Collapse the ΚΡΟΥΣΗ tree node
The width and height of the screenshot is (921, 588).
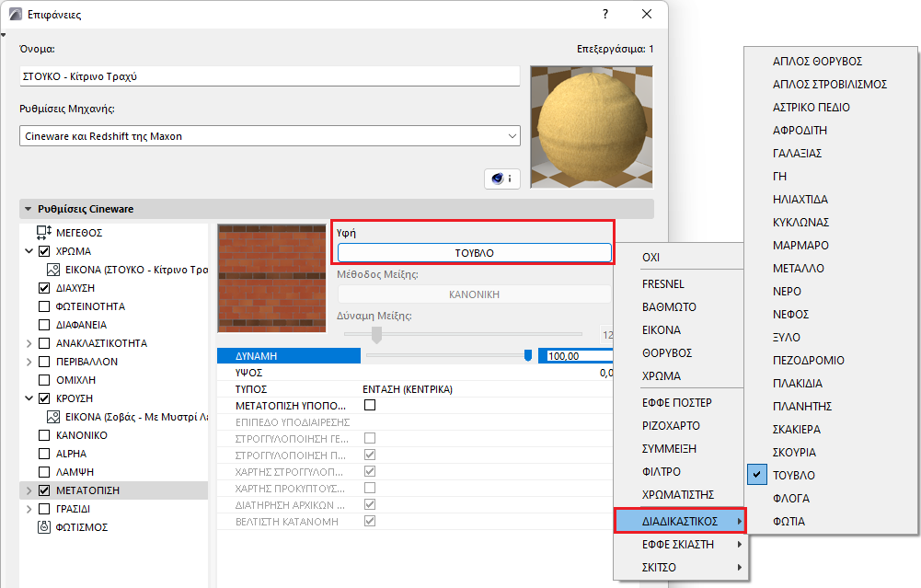point(29,398)
